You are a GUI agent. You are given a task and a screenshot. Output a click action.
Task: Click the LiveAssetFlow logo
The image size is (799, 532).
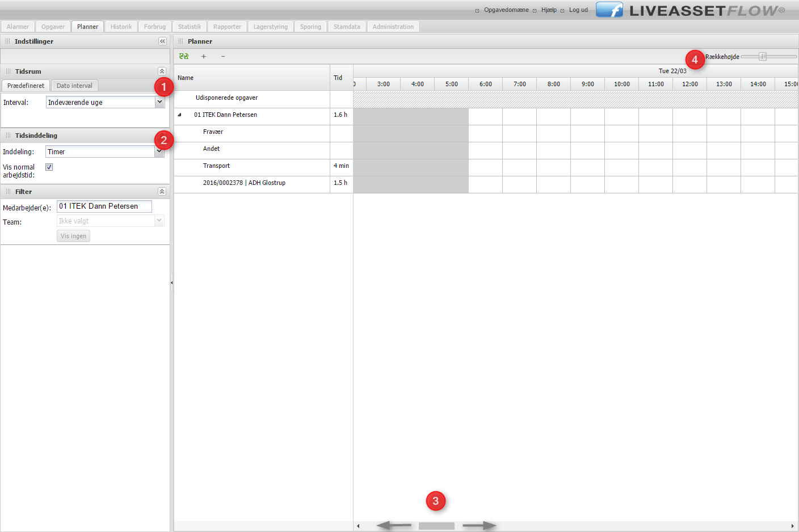691,10
